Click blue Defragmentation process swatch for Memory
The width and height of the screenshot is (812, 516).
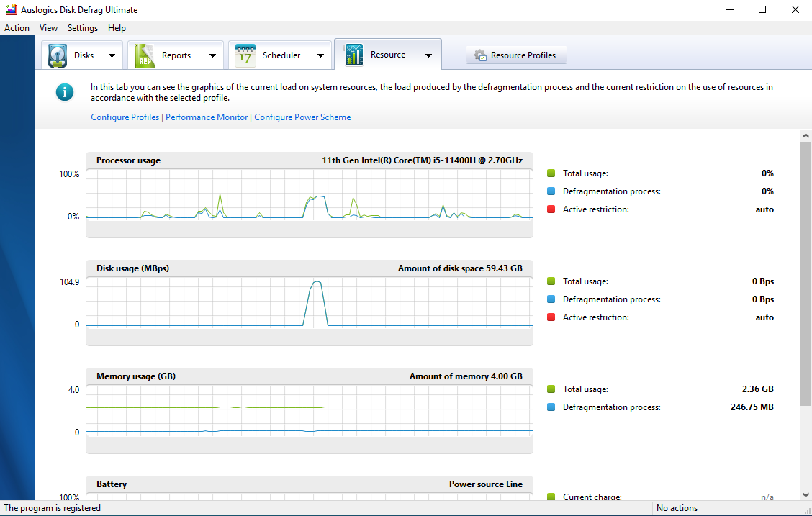[x=551, y=407]
